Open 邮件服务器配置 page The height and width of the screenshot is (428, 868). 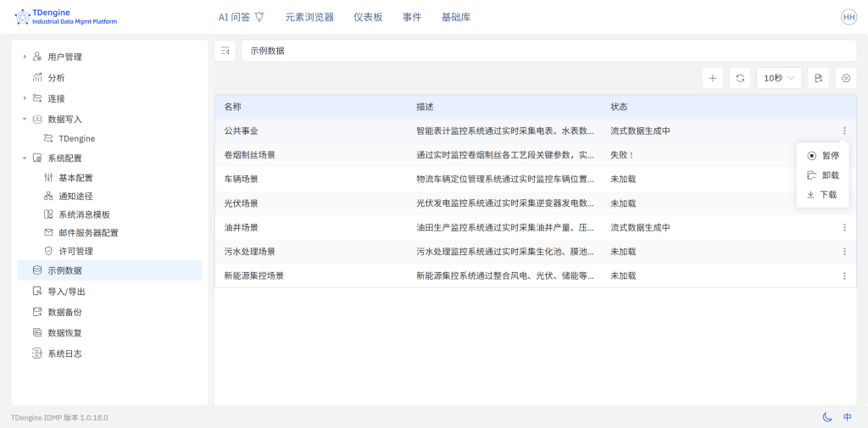[88, 233]
